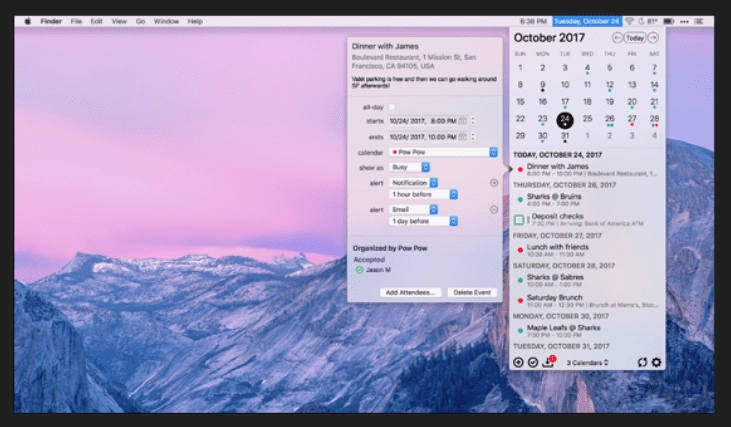Remove the Email alert with minus icon
The height and width of the screenshot is (427, 731).
click(x=494, y=209)
